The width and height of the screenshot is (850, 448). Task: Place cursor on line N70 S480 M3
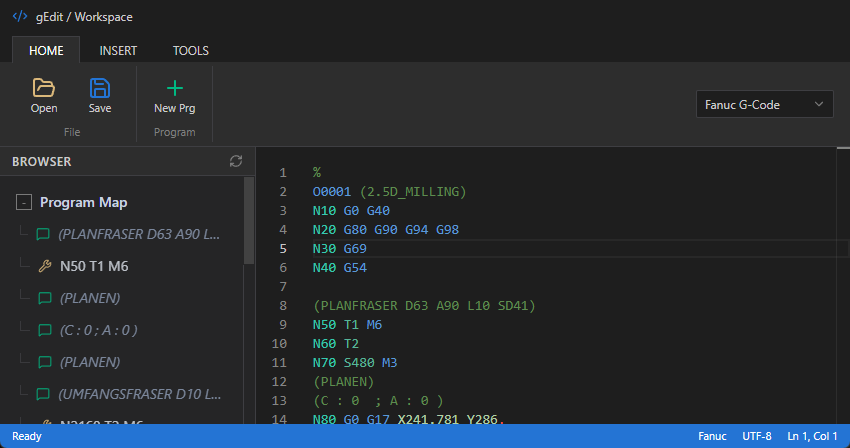pos(355,362)
